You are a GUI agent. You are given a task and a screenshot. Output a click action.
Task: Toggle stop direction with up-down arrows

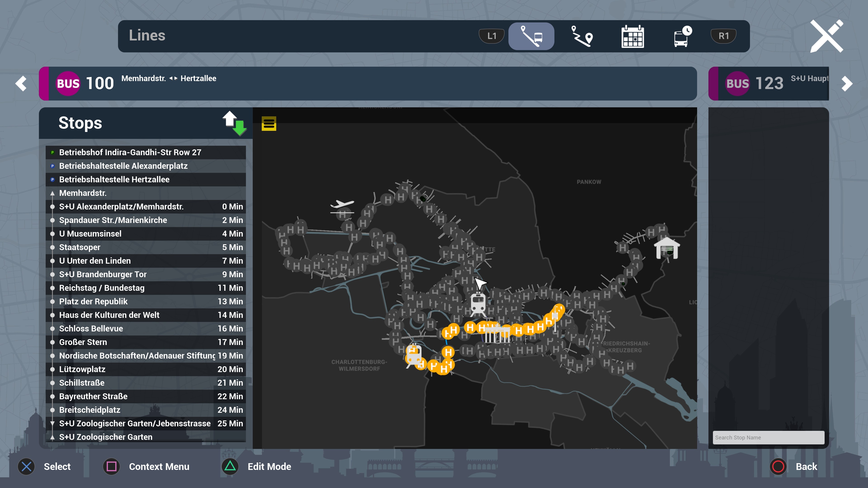235,123
